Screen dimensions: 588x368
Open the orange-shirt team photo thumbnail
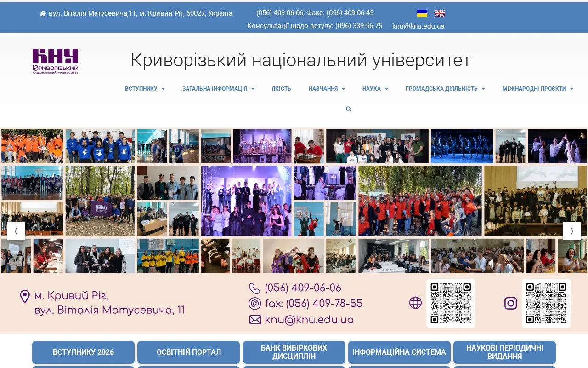(32, 146)
